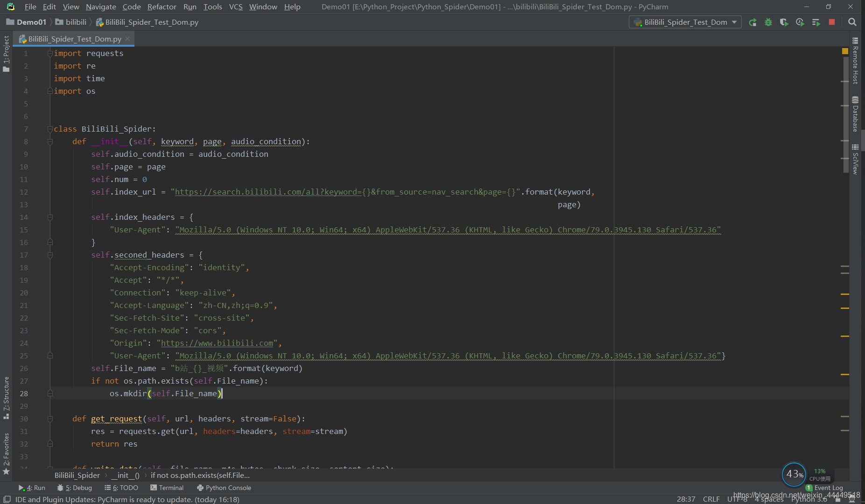Open the Run tool window tab
The image size is (865, 504).
tap(32, 488)
